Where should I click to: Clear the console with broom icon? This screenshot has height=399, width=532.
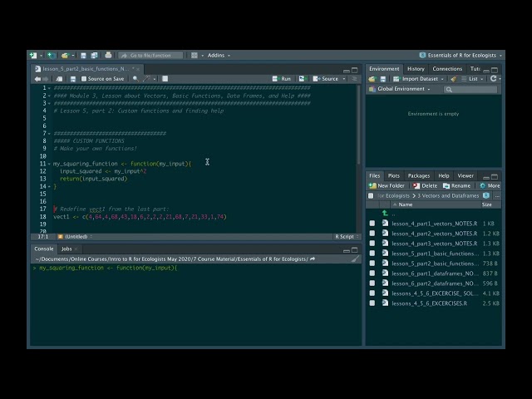[x=355, y=259]
